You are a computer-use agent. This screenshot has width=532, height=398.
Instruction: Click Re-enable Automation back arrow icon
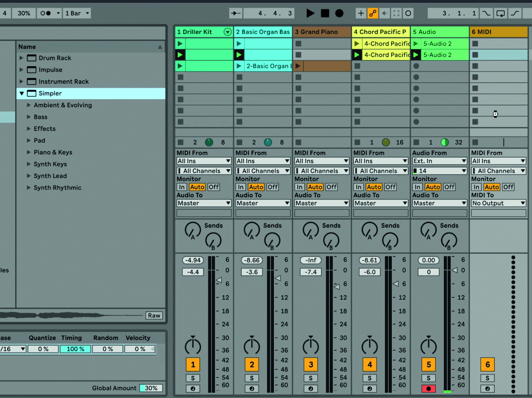(384, 13)
